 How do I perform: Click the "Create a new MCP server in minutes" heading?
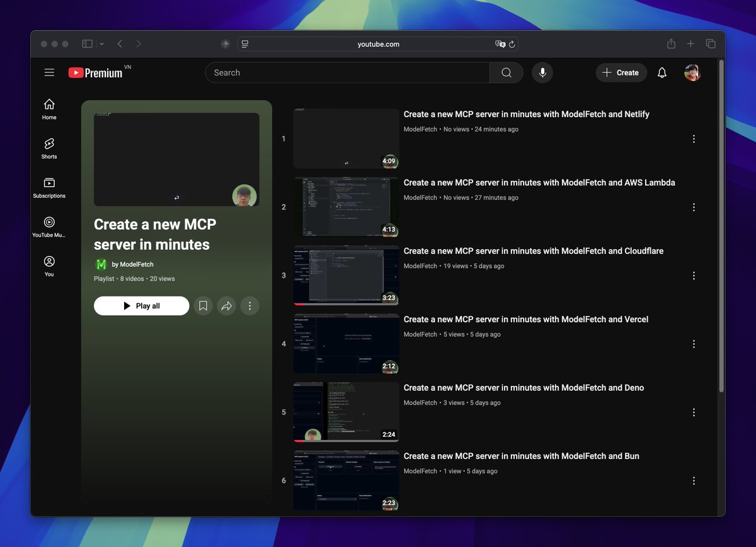click(x=156, y=234)
